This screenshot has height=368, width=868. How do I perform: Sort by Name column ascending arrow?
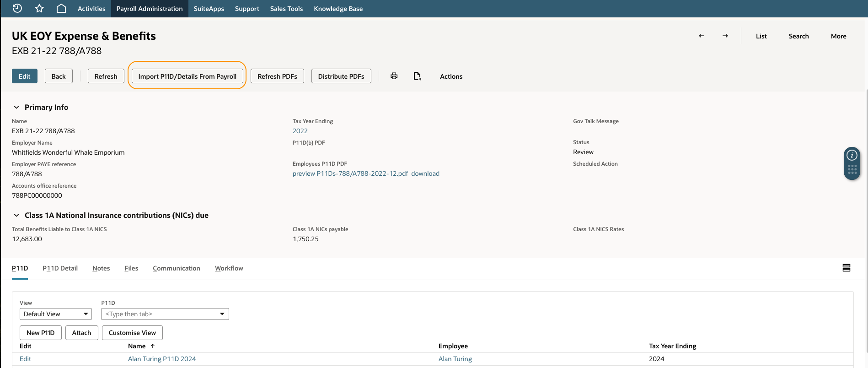click(153, 346)
